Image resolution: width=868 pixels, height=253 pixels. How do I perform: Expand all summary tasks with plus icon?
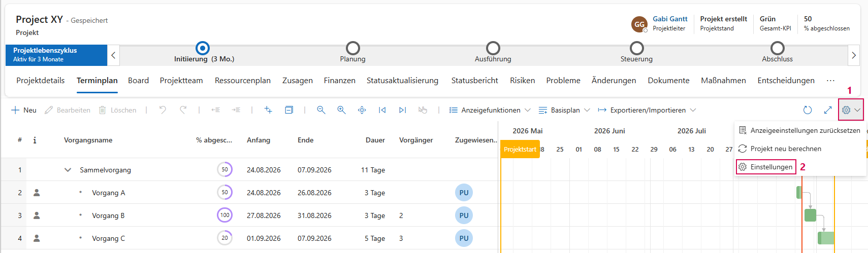(x=268, y=110)
